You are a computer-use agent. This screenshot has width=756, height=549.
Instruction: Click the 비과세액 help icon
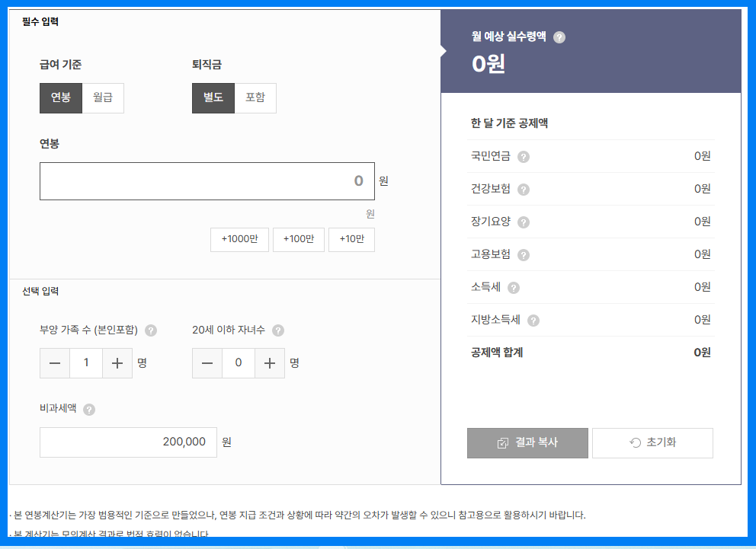89,409
